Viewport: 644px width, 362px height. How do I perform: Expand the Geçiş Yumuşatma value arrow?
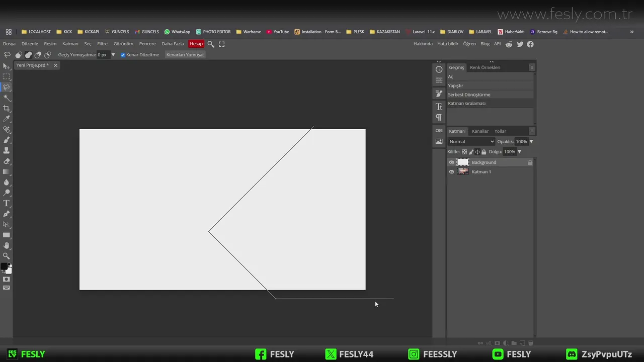coord(113,55)
